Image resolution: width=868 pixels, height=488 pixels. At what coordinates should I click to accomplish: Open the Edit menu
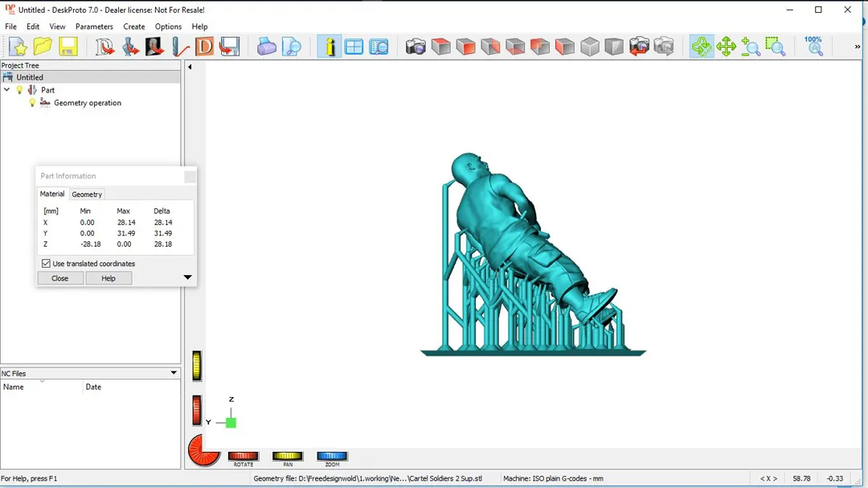click(33, 27)
